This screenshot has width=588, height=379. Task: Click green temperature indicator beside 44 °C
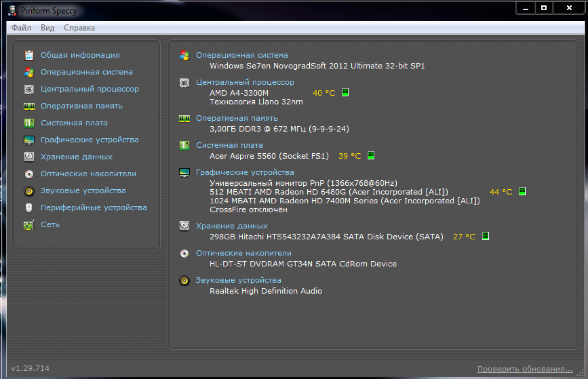tap(522, 192)
